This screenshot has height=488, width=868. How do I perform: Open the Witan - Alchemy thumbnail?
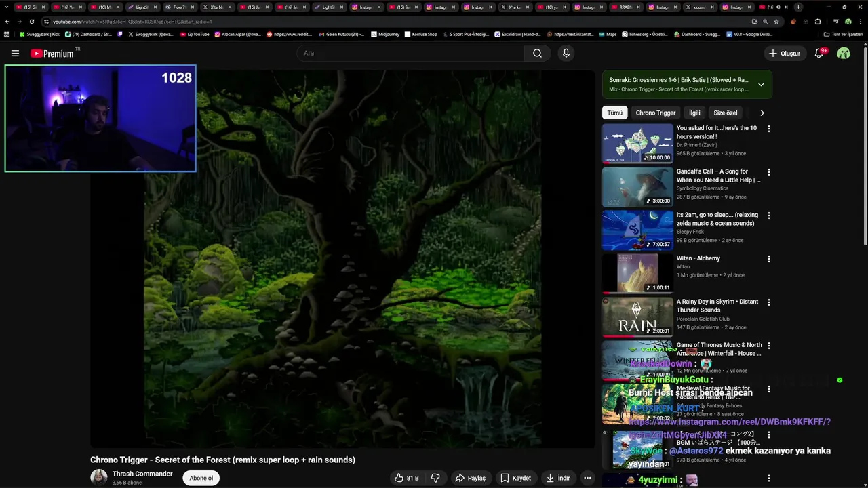click(637, 273)
